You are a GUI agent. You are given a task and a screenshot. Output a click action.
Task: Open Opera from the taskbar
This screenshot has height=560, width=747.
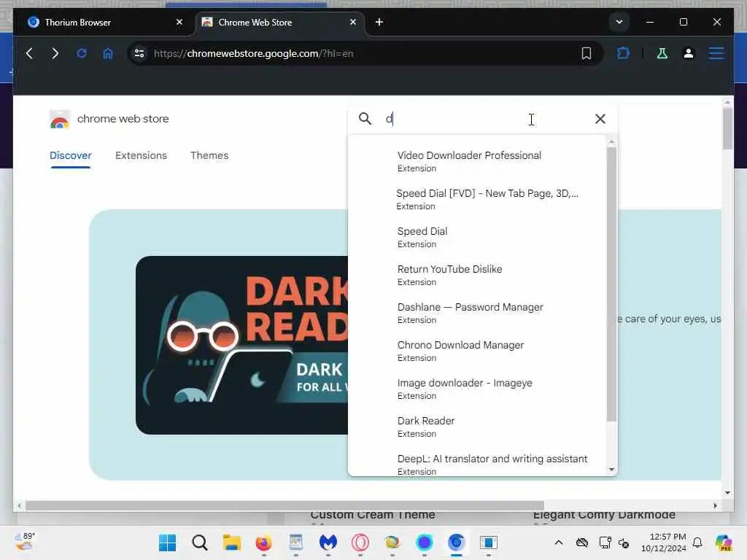pos(360,542)
